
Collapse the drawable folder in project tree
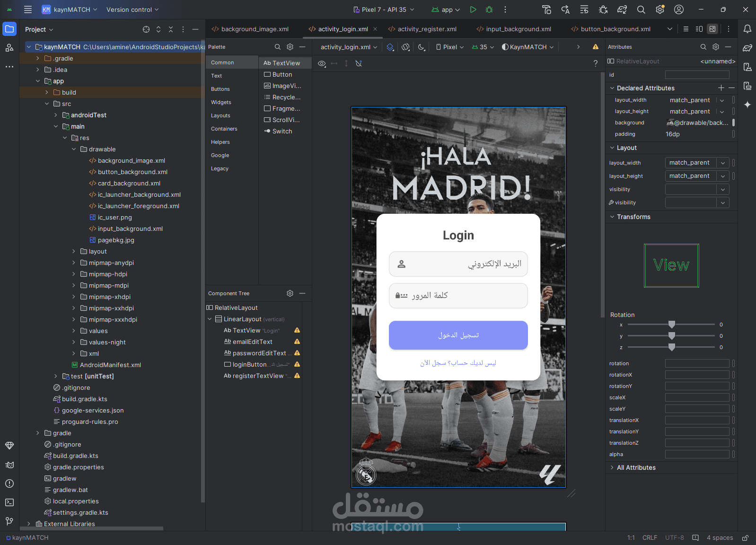tap(74, 149)
